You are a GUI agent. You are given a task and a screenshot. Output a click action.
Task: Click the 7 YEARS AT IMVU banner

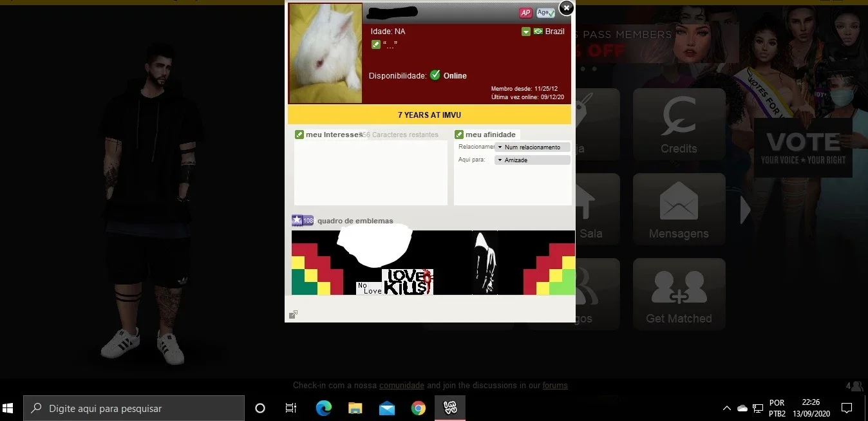click(429, 115)
